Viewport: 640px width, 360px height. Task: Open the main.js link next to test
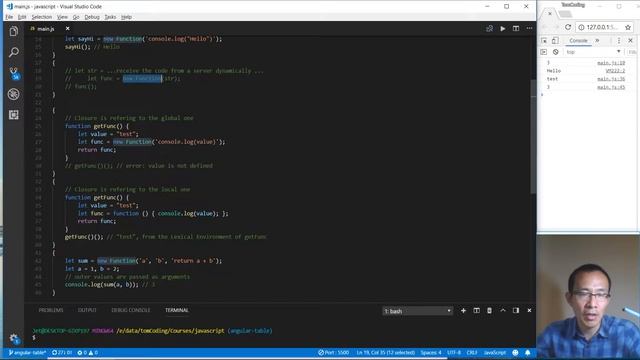(x=611, y=79)
